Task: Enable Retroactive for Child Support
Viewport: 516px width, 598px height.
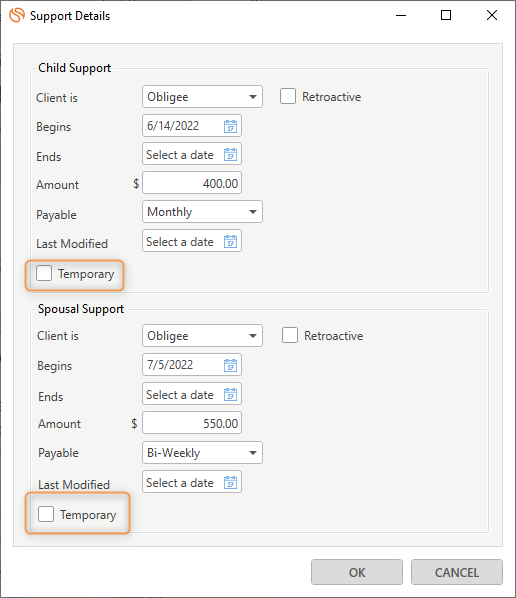Action: click(288, 96)
